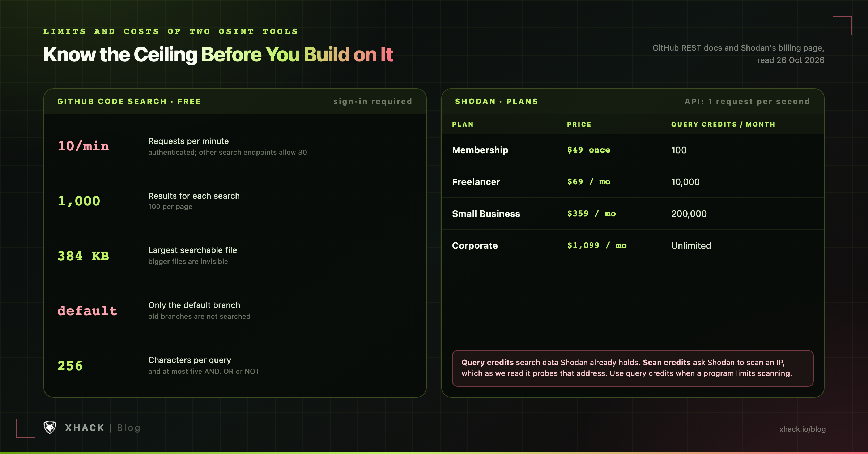Click 'GITHUB CODE SEARCH · FREE' panel header

pyautogui.click(x=129, y=102)
